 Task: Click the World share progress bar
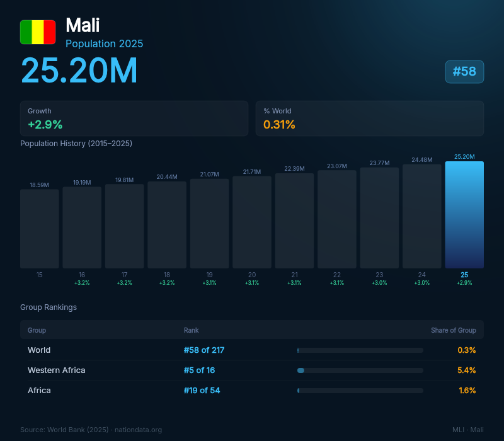(x=360, y=350)
